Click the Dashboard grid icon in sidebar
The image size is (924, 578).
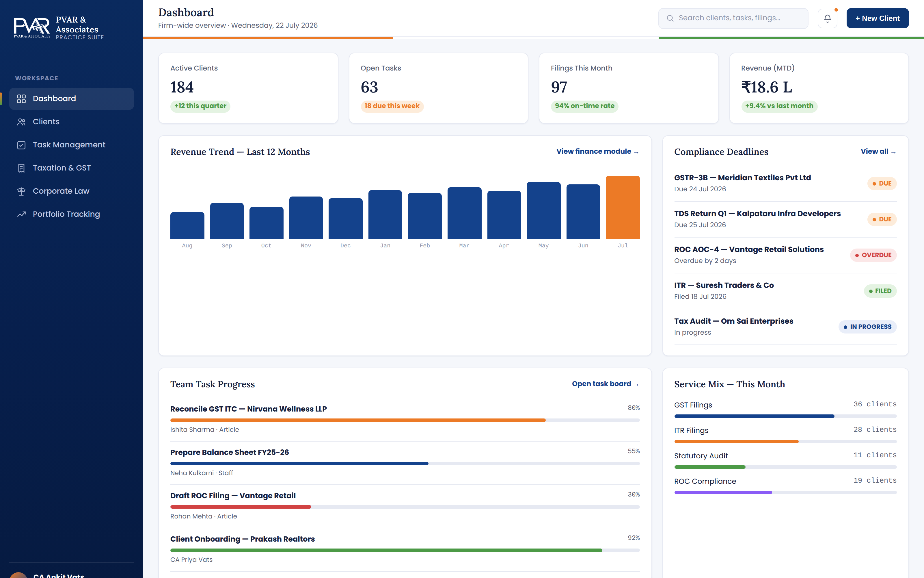[21, 99]
